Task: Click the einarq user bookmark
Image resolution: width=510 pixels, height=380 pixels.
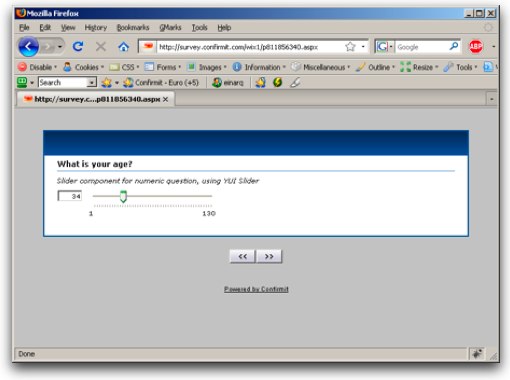Action: 228,82
